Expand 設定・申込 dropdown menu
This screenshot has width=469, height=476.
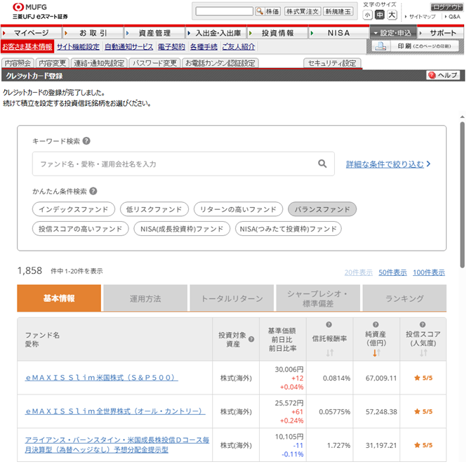click(x=392, y=33)
